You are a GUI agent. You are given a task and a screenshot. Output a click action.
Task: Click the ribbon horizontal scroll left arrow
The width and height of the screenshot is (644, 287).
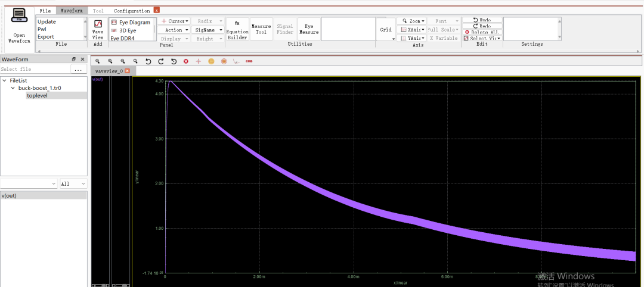pos(39,51)
